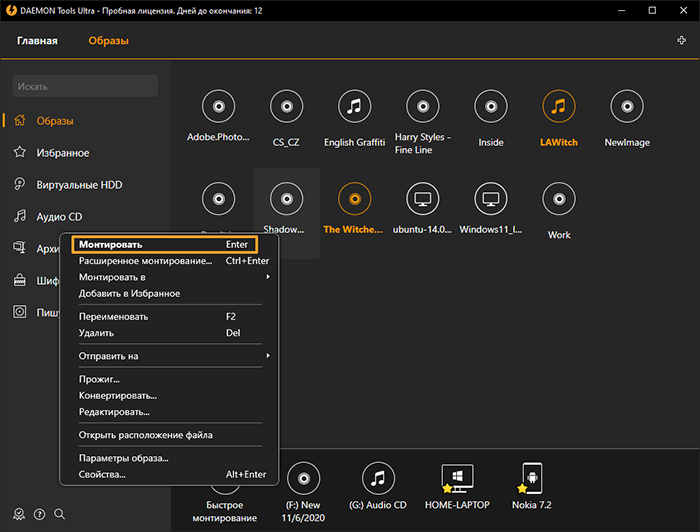Choose Монтировать from context menu
Image resolution: width=700 pixels, height=532 pixels.
(164, 245)
